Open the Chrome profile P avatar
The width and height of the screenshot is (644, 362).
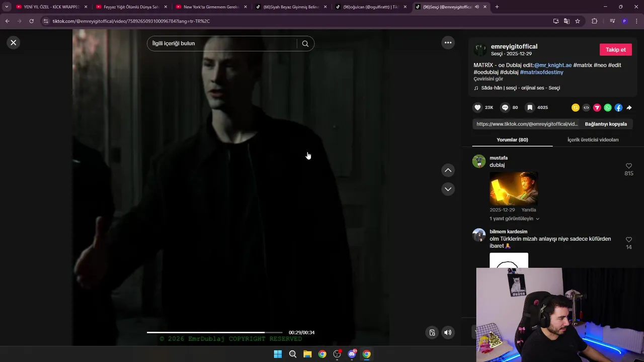click(x=624, y=21)
